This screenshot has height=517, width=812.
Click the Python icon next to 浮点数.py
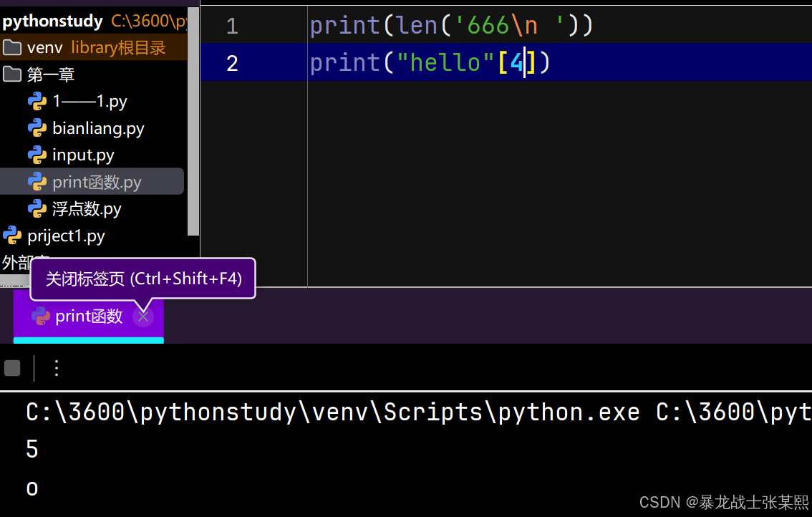pos(37,208)
